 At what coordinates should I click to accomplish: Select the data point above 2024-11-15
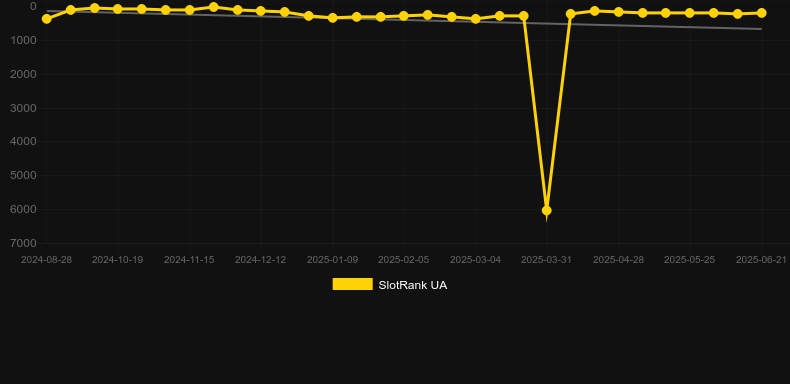click(x=189, y=10)
